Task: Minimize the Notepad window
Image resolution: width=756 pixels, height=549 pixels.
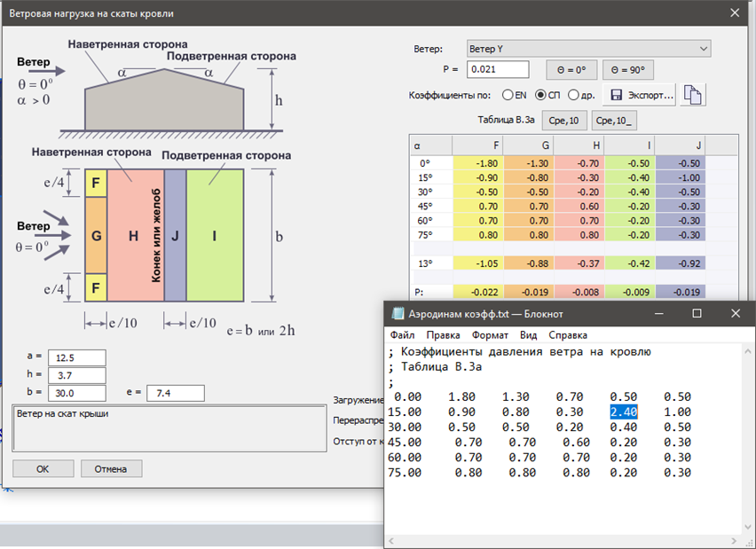Action: [659, 313]
